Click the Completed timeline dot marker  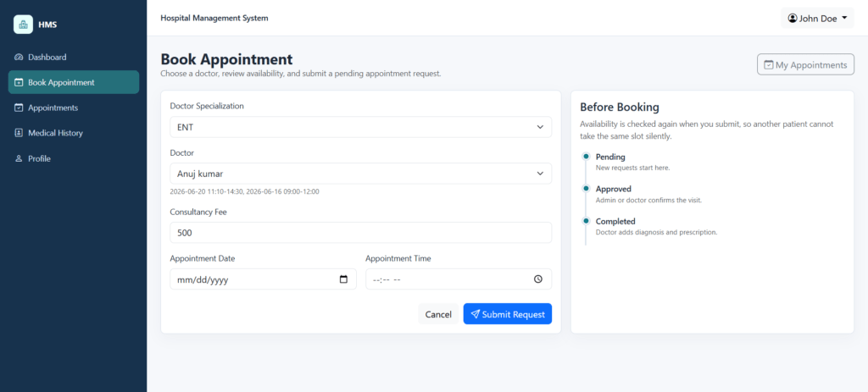tap(586, 221)
